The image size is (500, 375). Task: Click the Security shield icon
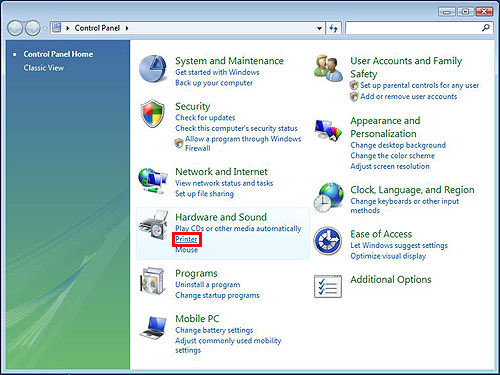153,114
